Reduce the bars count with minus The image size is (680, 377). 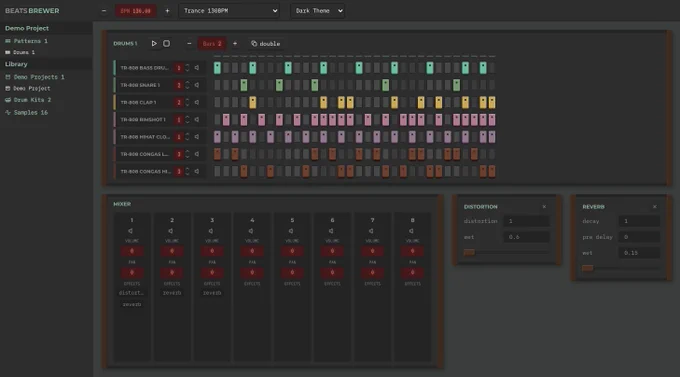[189, 43]
